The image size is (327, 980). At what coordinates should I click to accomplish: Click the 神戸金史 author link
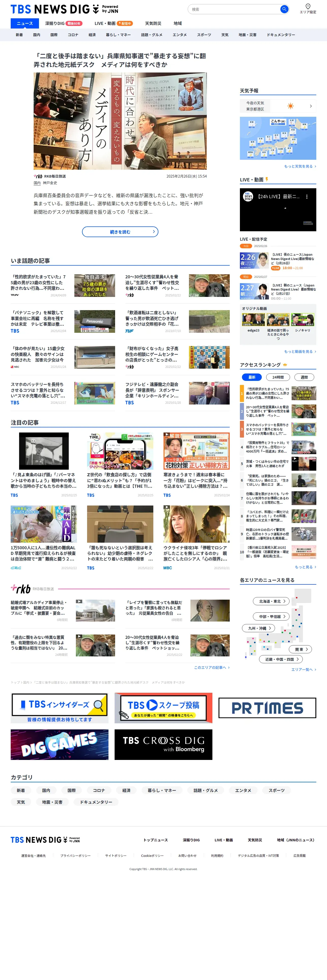[50, 183]
